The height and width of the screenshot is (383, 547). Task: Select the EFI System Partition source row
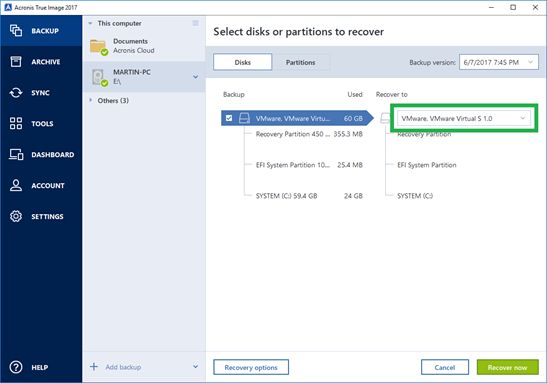(x=309, y=165)
